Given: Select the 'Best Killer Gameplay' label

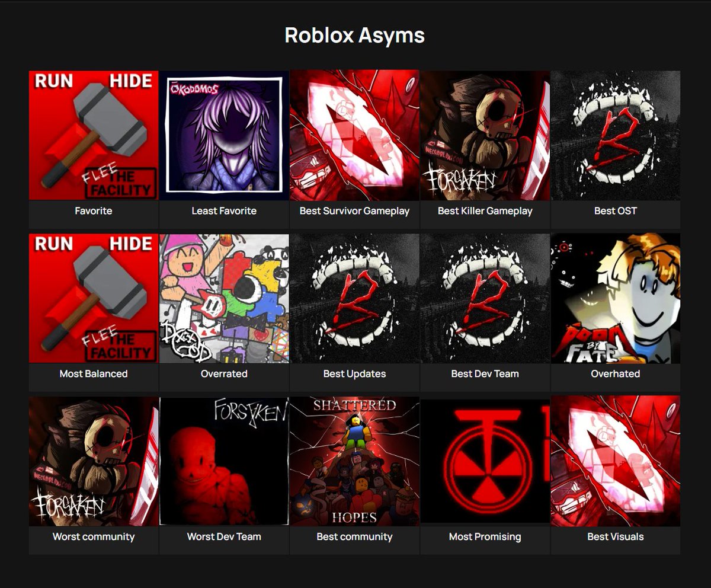Looking at the screenshot, I should pyautogui.click(x=485, y=211).
